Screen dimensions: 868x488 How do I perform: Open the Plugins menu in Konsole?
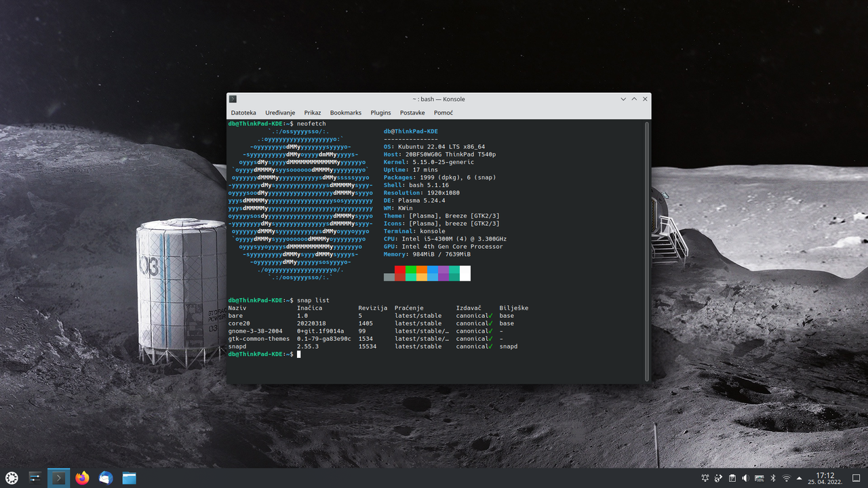pyautogui.click(x=380, y=113)
